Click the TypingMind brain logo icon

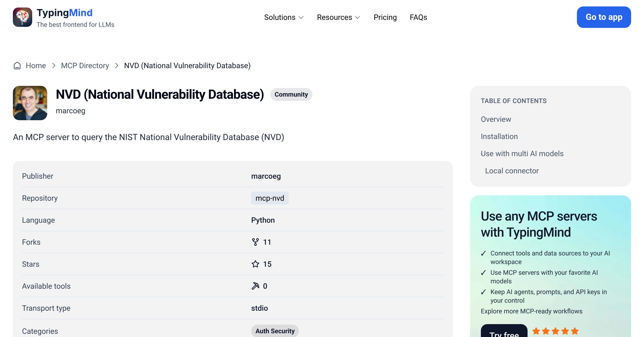[x=23, y=17]
